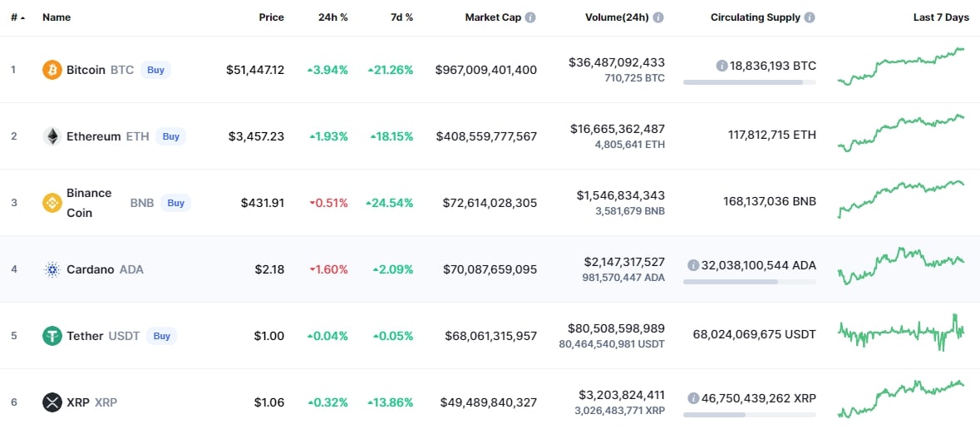Image resolution: width=980 pixels, height=429 pixels.
Task: Open Binance Coin 7-day sparkline chart
Action: (x=901, y=199)
